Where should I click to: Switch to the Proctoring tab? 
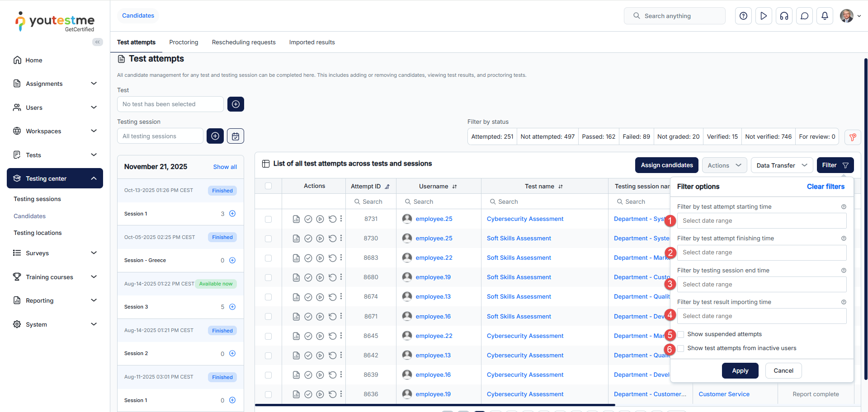184,42
